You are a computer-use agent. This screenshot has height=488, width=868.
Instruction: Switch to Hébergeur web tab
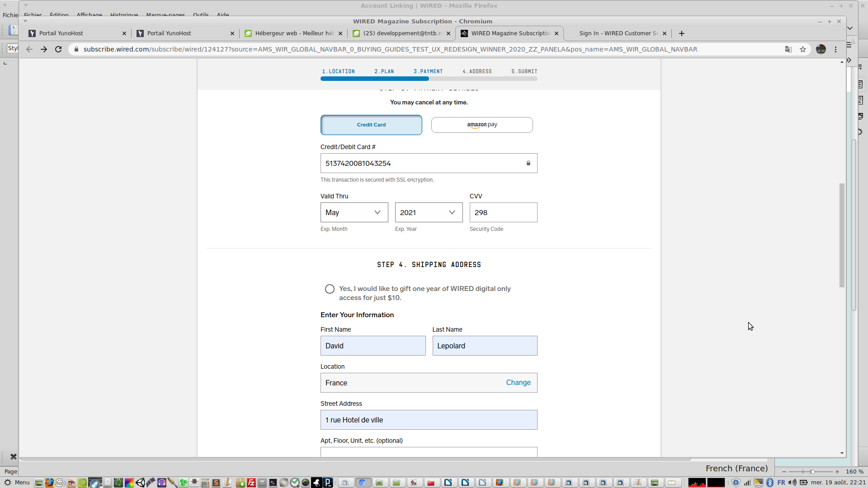294,33
